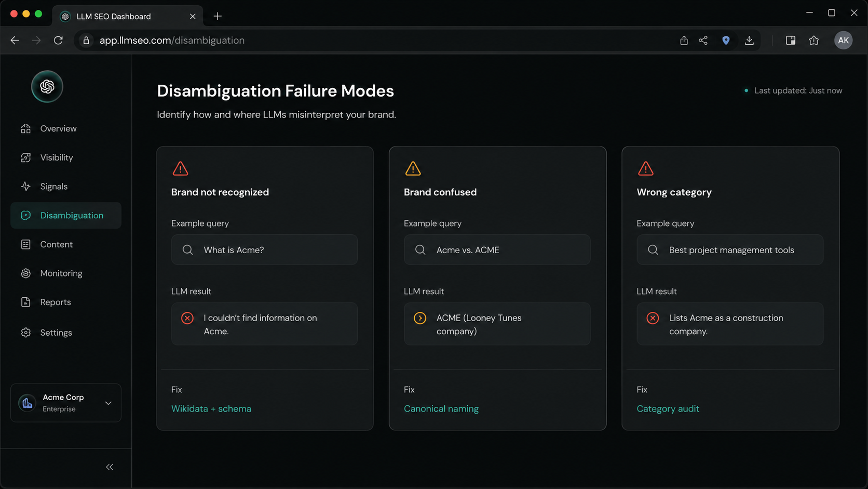Open the Overview sidebar page
This screenshot has width=868, height=489.
pos(65,128)
